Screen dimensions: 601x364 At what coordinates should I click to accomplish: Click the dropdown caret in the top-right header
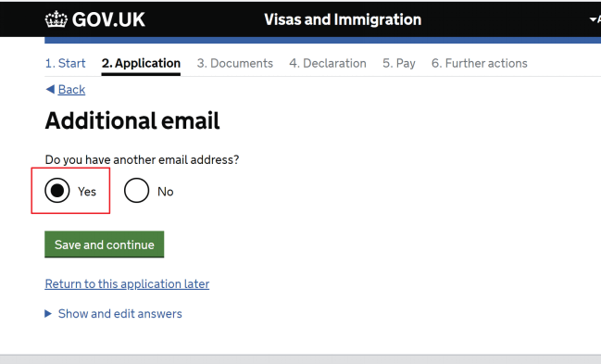593,19
